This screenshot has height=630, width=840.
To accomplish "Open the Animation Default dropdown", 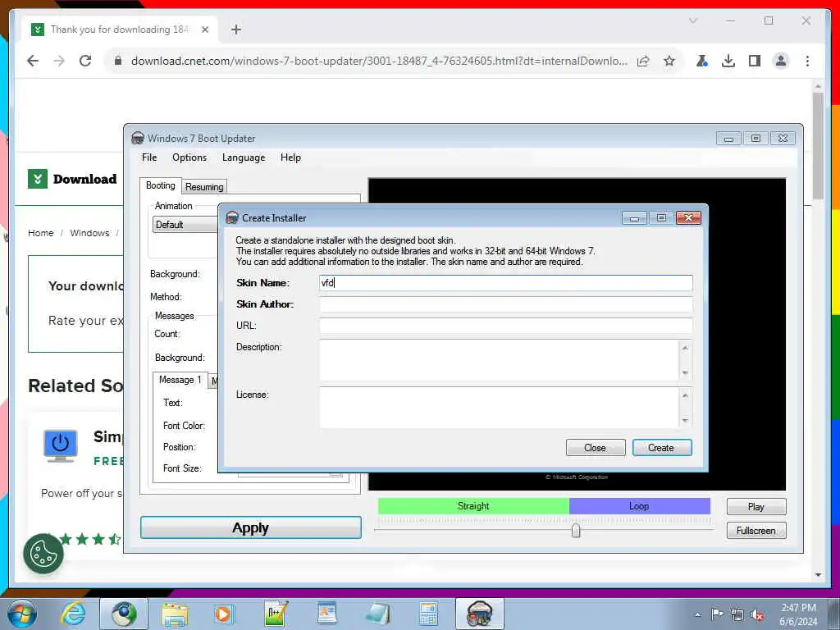I will [185, 225].
